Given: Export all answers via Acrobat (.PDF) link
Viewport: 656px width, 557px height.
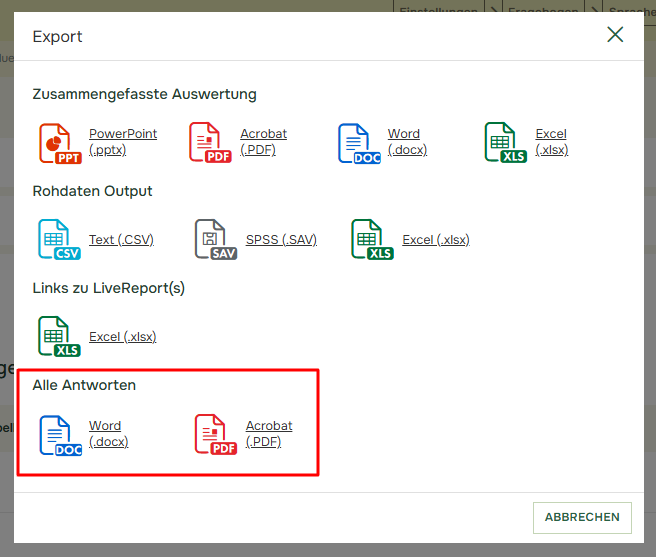Looking at the screenshot, I should (269, 434).
